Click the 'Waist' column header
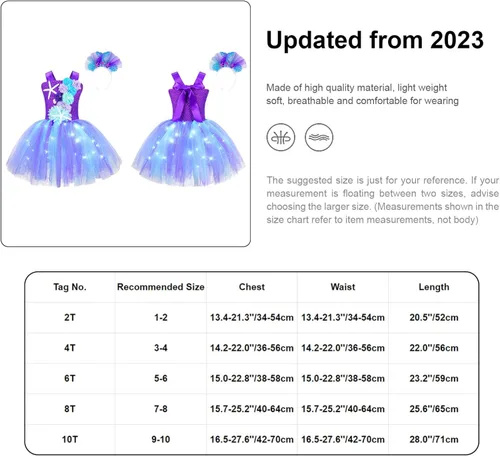The height and width of the screenshot is (456, 500). [343, 287]
